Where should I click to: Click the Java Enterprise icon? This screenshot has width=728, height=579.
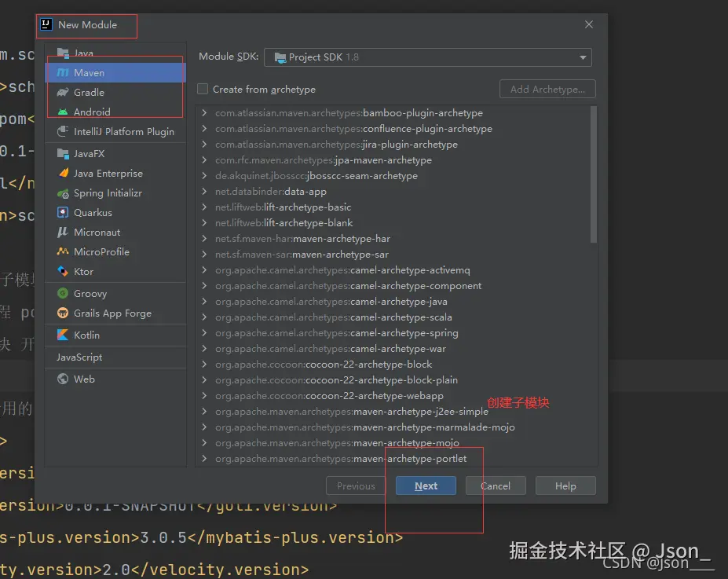(63, 173)
